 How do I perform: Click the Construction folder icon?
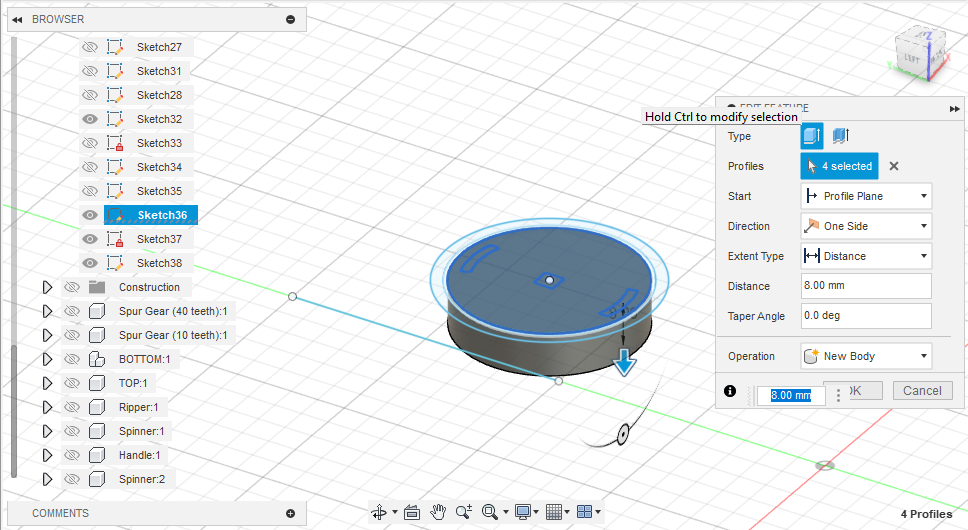point(97,287)
